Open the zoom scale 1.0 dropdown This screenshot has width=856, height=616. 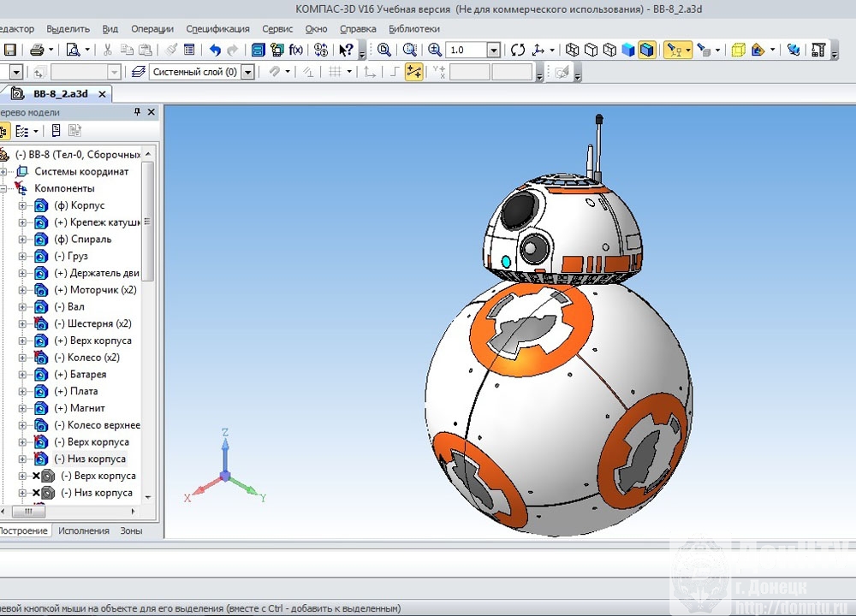(493, 50)
